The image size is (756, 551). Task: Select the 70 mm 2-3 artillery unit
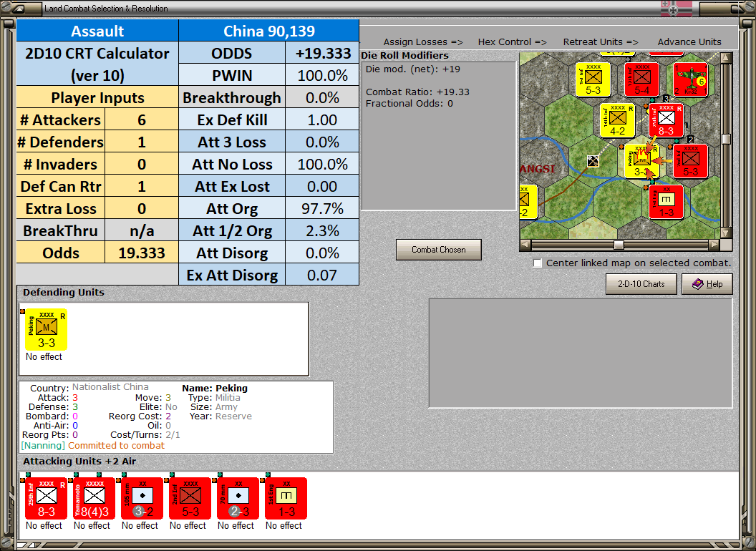[238, 499]
